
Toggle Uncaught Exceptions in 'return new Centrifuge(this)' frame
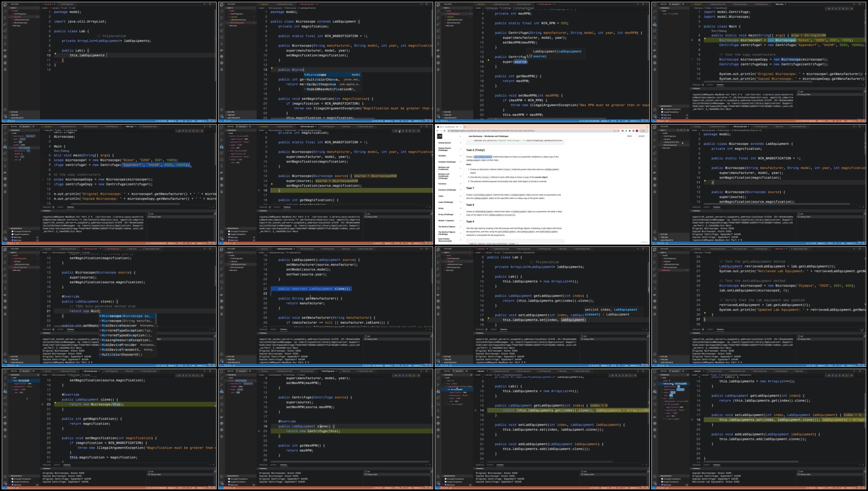[x=229, y=479]
